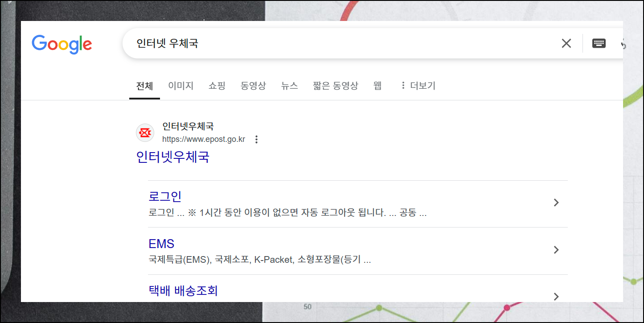
Task: Click the 인터넷우체국 site name above URL
Action: click(188, 126)
